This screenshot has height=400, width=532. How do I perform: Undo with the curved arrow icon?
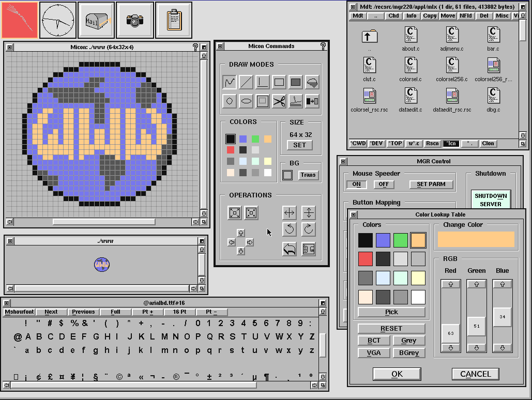tap(290, 249)
